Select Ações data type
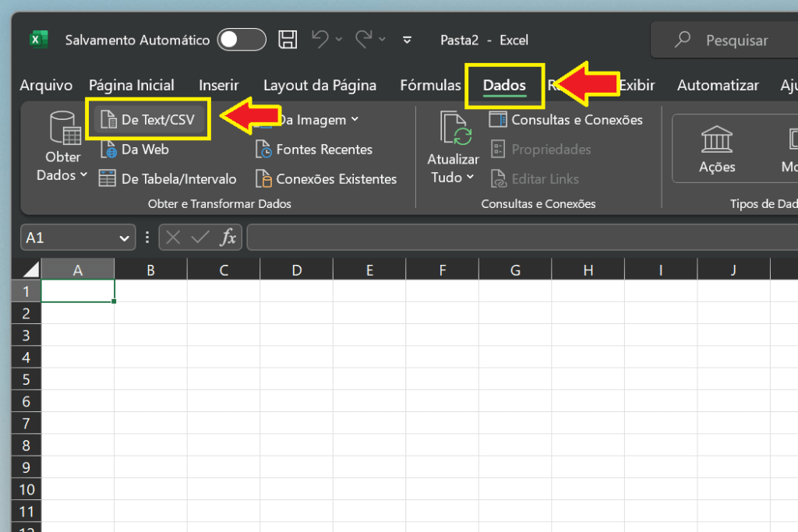 coord(716,149)
